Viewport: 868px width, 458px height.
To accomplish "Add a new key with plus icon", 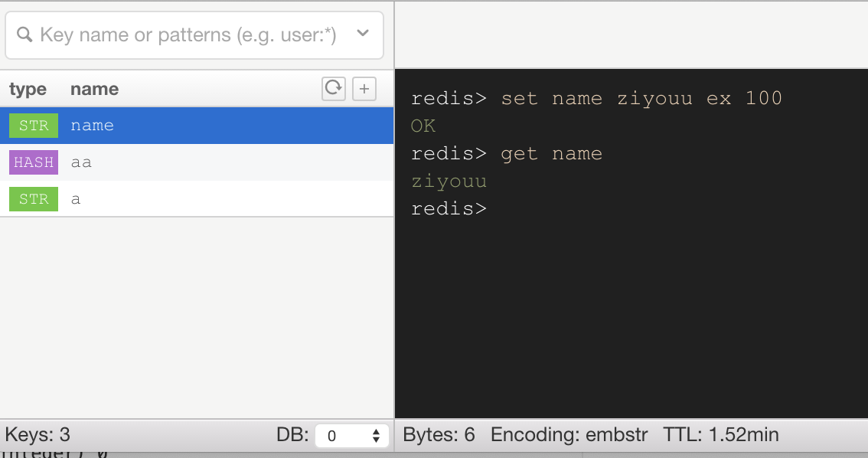I will point(364,89).
